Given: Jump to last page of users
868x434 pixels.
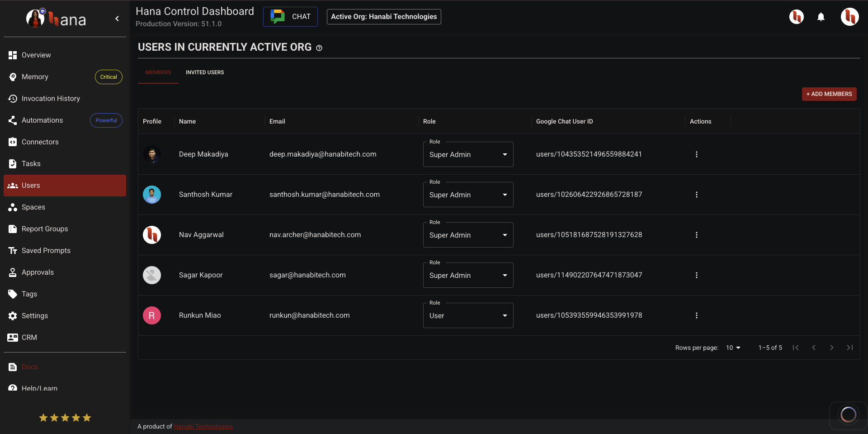Looking at the screenshot, I should pyautogui.click(x=850, y=348).
